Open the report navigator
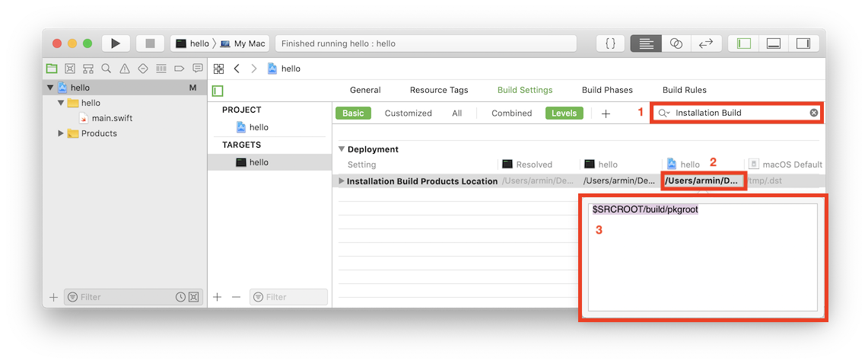868x364 pixels. point(198,69)
